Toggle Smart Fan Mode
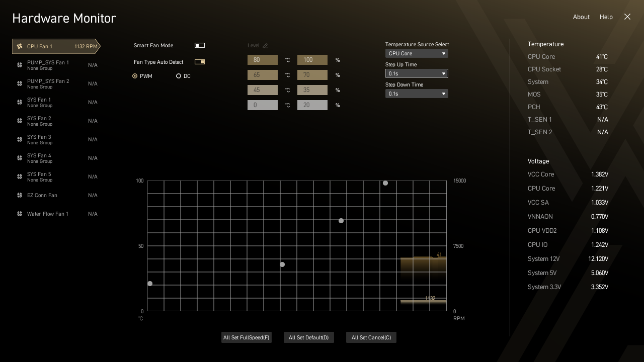The image size is (644, 362). coord(199,45)
